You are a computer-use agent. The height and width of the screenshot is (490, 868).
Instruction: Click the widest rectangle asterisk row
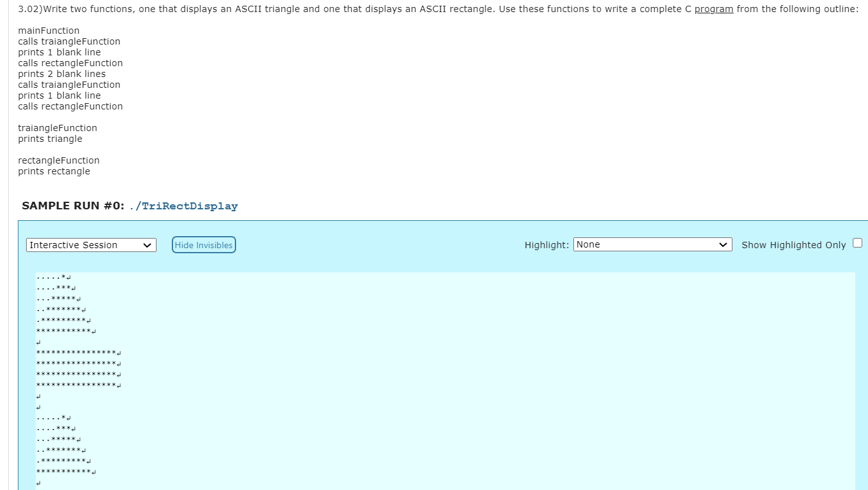click(x=78, y=353)
